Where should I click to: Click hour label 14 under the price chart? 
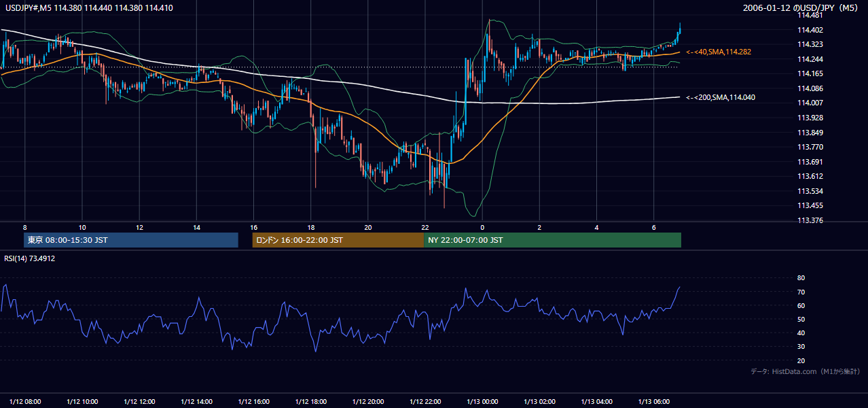pos(196,227)
